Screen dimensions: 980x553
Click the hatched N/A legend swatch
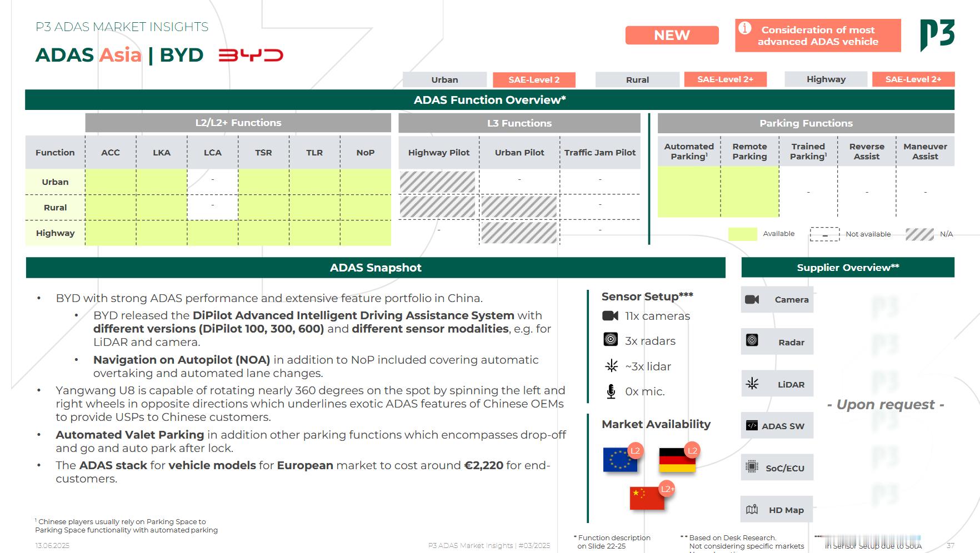pyautogui.click(x=919, y=234)
